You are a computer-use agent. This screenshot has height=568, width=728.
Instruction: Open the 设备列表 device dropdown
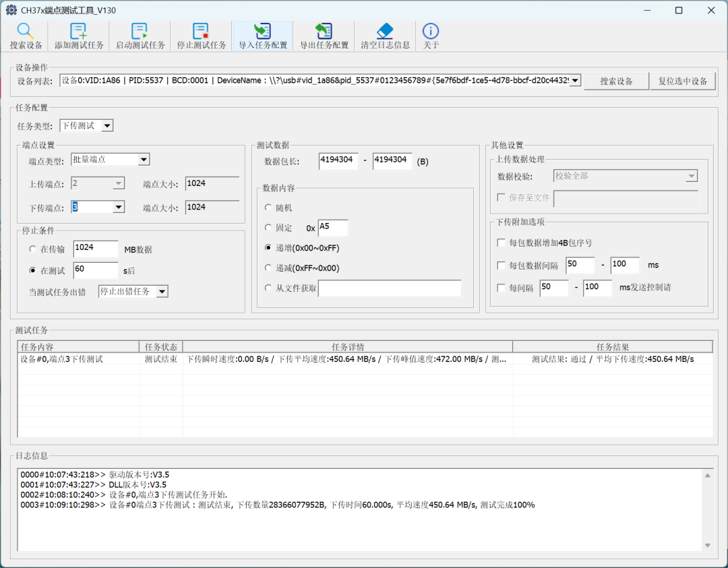(x=575, y=81)
